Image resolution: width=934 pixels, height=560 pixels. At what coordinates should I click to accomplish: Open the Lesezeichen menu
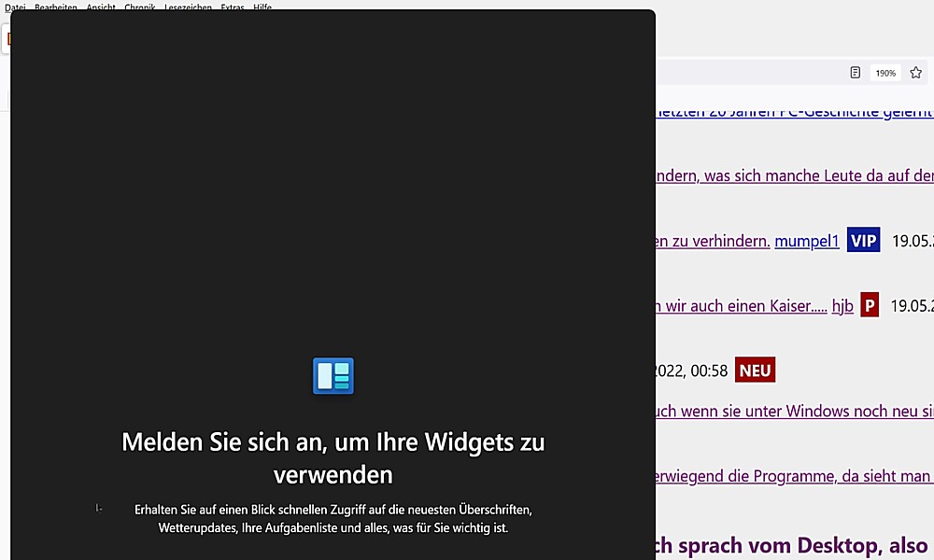click(189, 7)
